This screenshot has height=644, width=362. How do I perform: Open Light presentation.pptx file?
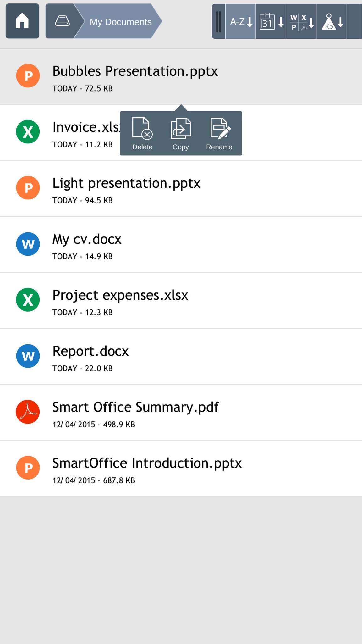[181, 188]
